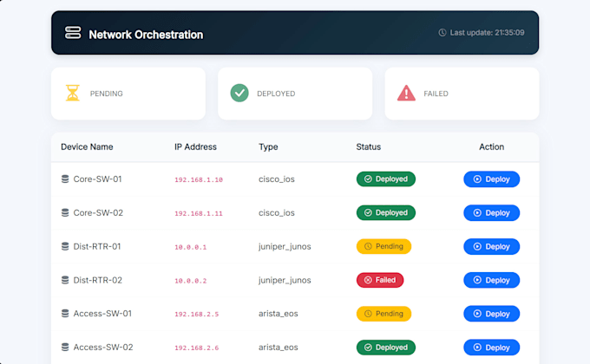
Task: Click the hourglass icon on the Pending card
Action: click(x=73, y=93)
